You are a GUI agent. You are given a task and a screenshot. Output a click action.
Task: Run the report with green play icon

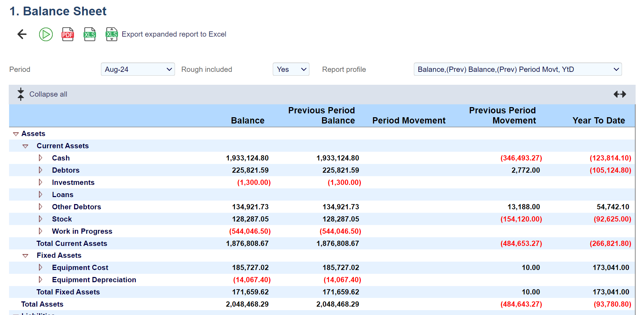coord(46,34)
